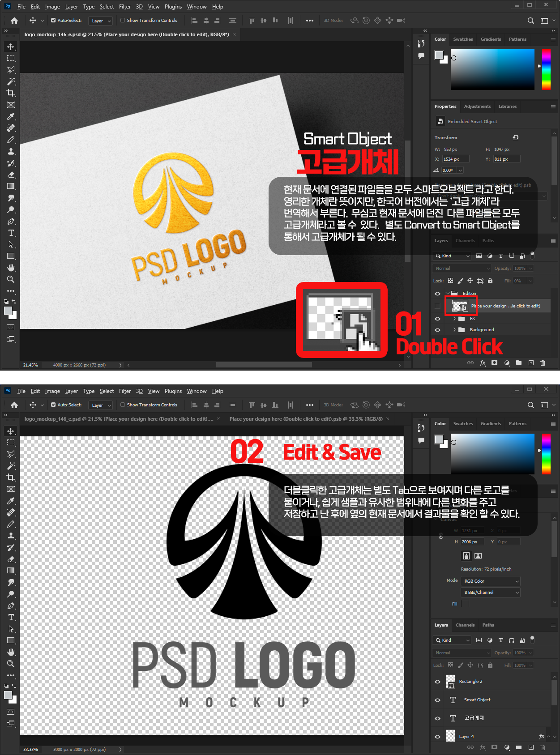This screenshot has height=755, width=560.
Task: Hide the Smart Object text layer
Action: (x=437, y=700)
